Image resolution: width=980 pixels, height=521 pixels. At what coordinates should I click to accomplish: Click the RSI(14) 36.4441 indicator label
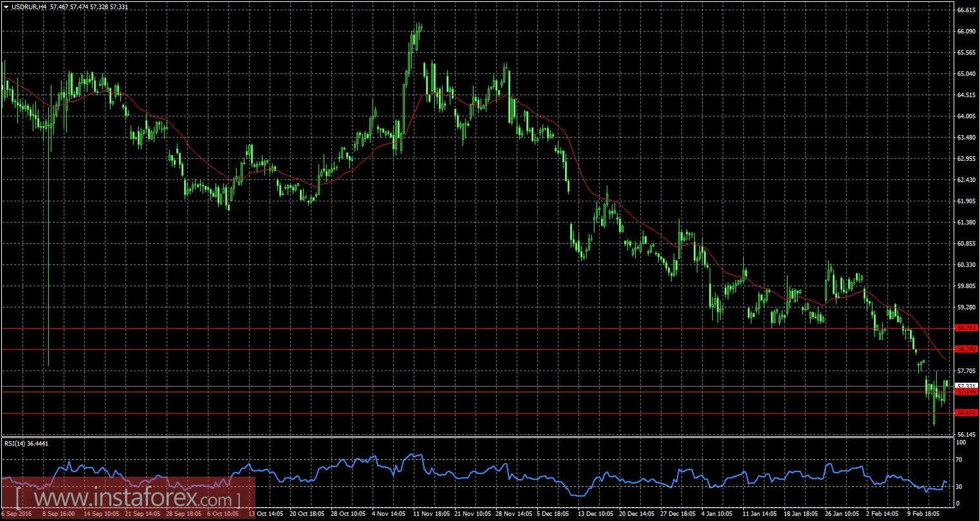25,443
